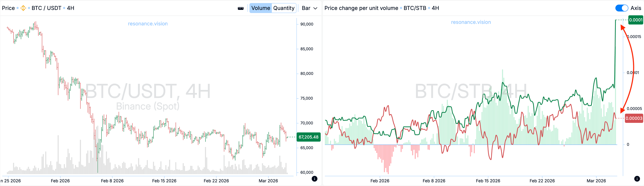This screenshot has height=186, width=644.
Task: Open resonance.vision link on right chart
Action: [471, 22]
